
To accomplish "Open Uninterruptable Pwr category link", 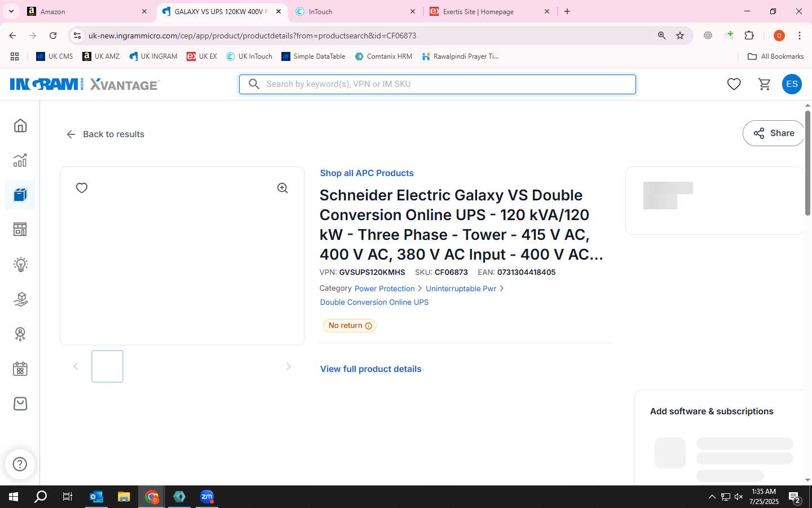I will [461, 288].
